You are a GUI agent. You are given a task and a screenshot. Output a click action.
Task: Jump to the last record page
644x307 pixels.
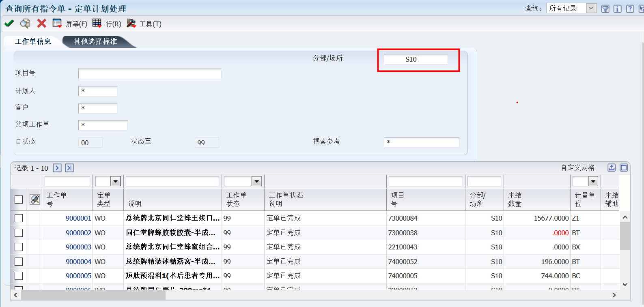69,168
